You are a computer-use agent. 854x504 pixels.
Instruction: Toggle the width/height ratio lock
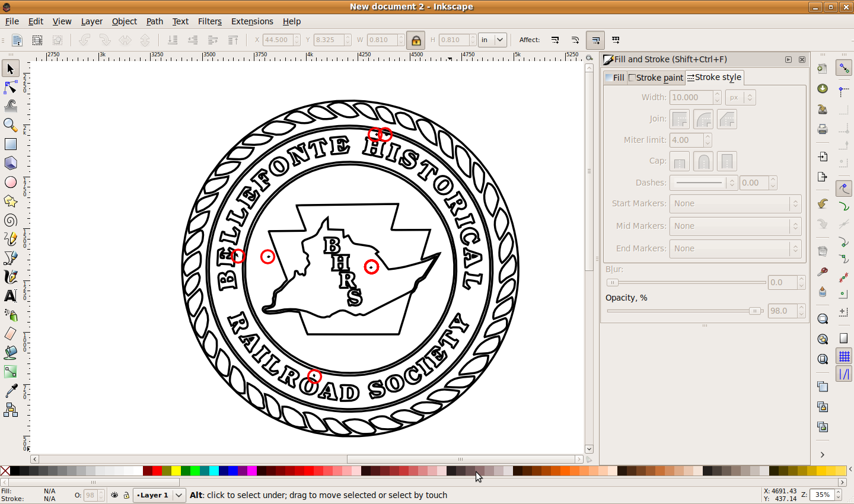pyautogui.click(x=416, y=40)
